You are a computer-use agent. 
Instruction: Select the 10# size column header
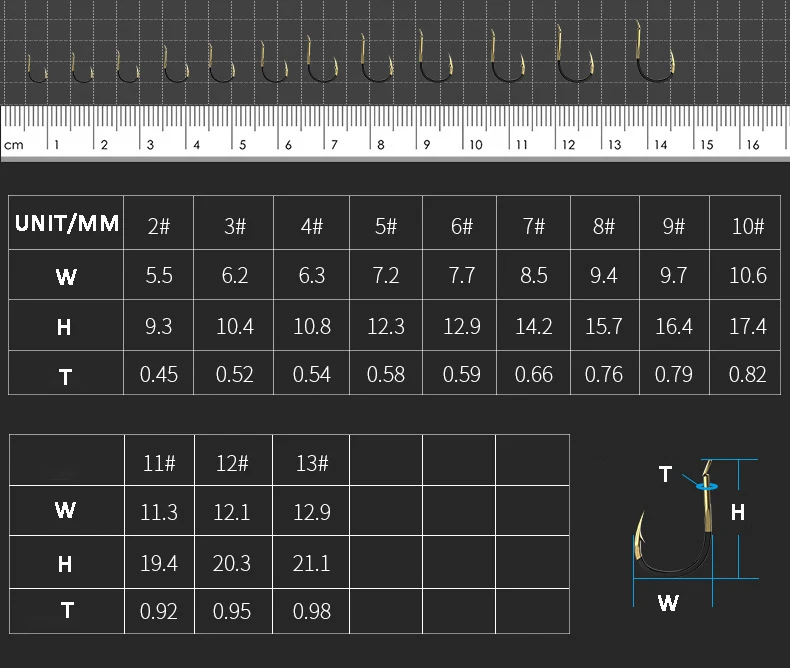click(x=748, y=226)
